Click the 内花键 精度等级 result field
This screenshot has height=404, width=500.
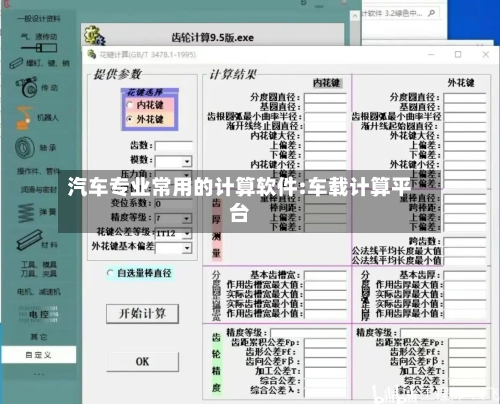tap(309, 333)
